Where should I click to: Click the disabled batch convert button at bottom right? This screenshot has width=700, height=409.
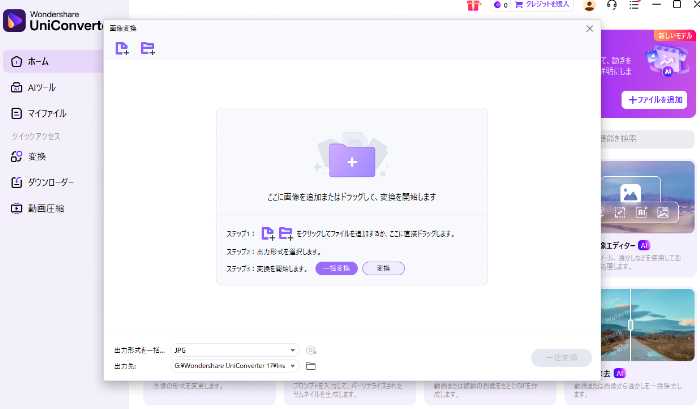[562, 358]
